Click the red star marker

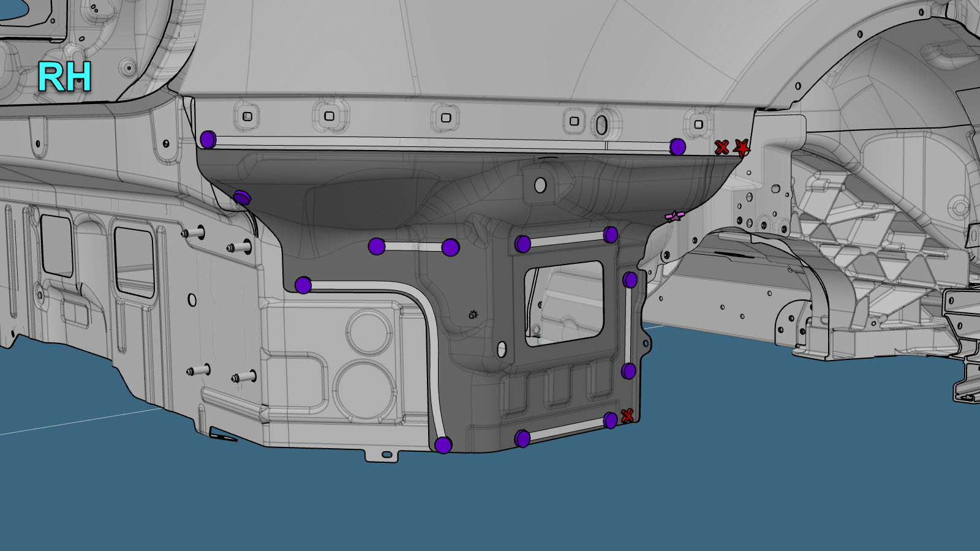pyautogui.click(x=742, y=148)
